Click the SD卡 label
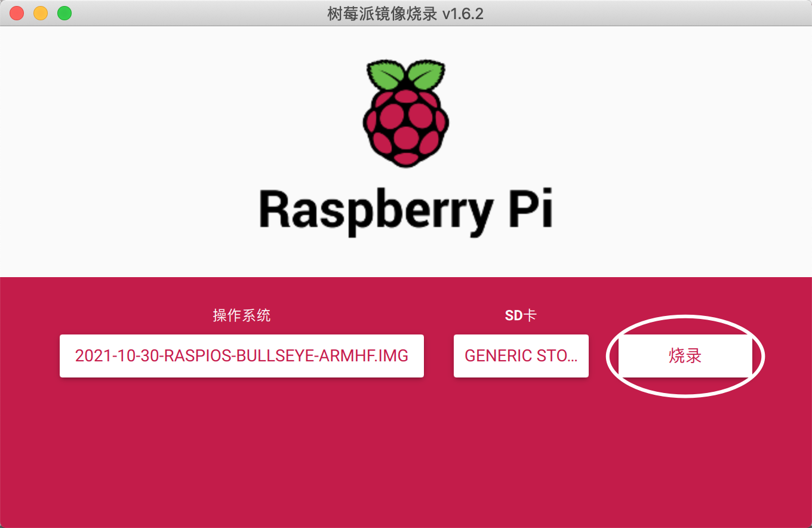This screenshot has width=812, height=528. 521,315
